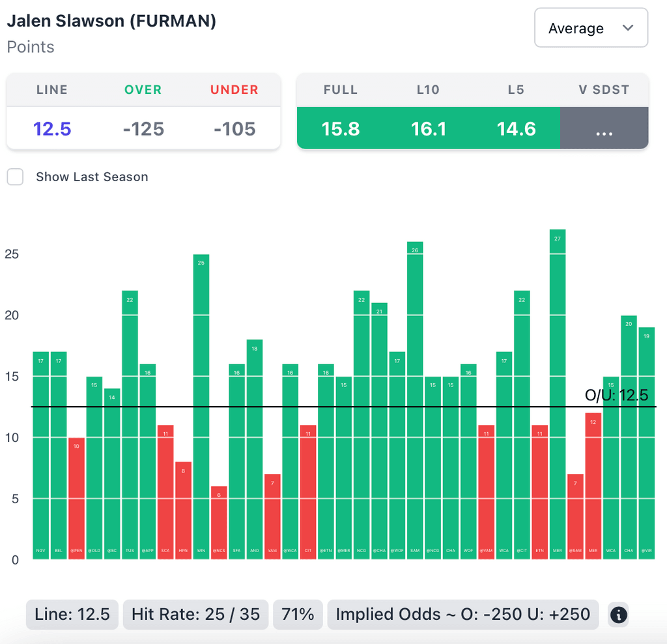
Task: Enable the Show Last Season checkbox
Action: tap(15, 177)
